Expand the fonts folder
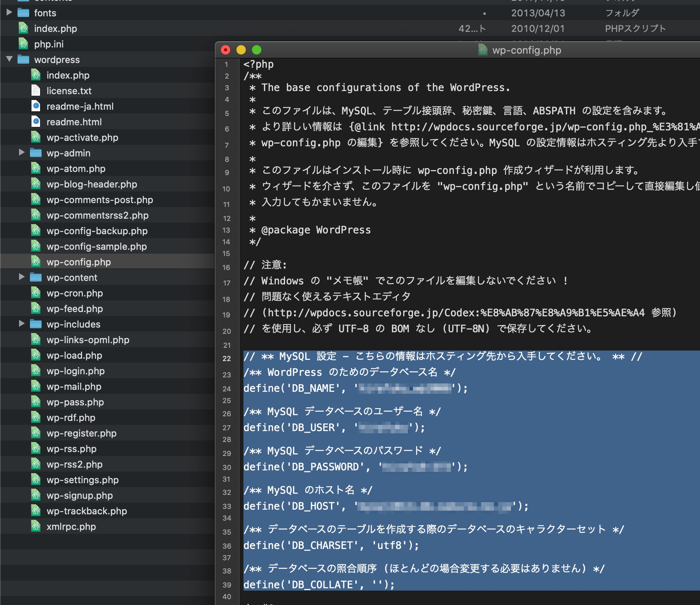The width and height of the screenshot is (700, 605). pos(9,13)
